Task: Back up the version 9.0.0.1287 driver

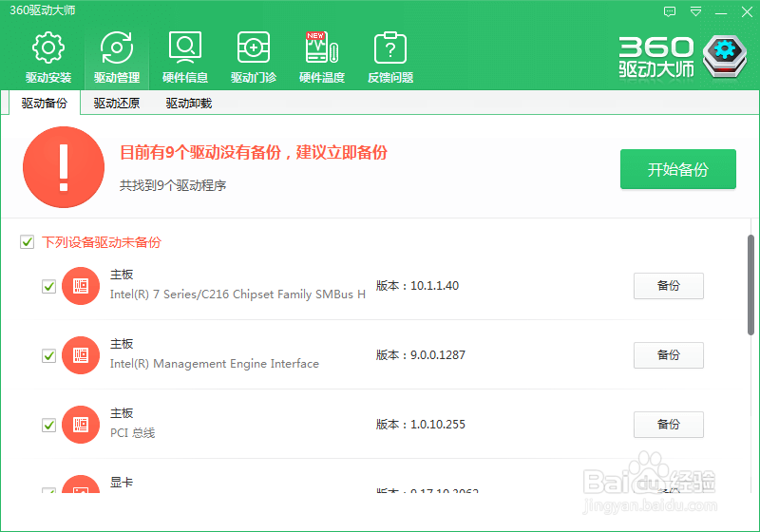Action: point(669,355)
